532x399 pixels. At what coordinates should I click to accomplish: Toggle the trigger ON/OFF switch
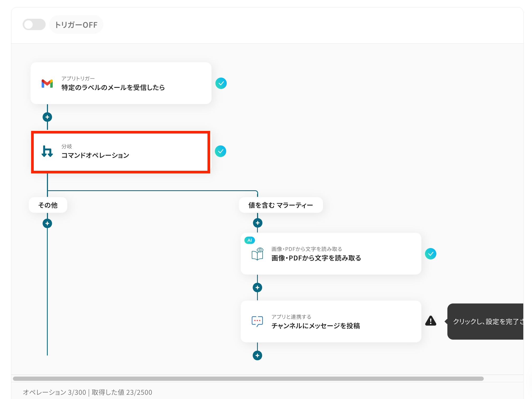[x=34, y=25]
